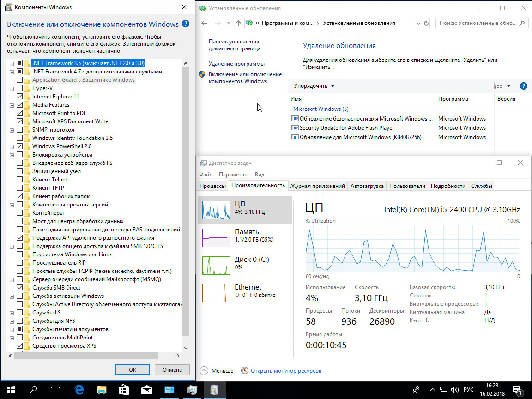532x399 pixels.
Task: Enable Клиент Telnet checkbox
Action: click(20, 180)
